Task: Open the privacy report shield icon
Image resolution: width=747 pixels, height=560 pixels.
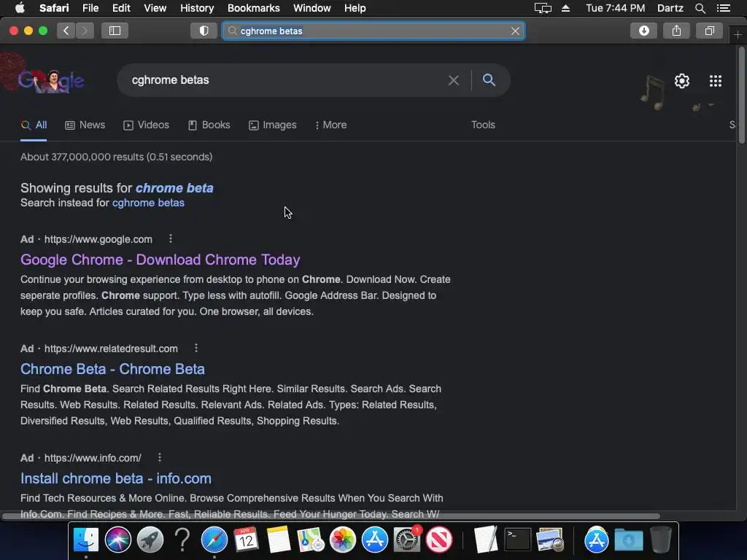Action: [204, 31]
